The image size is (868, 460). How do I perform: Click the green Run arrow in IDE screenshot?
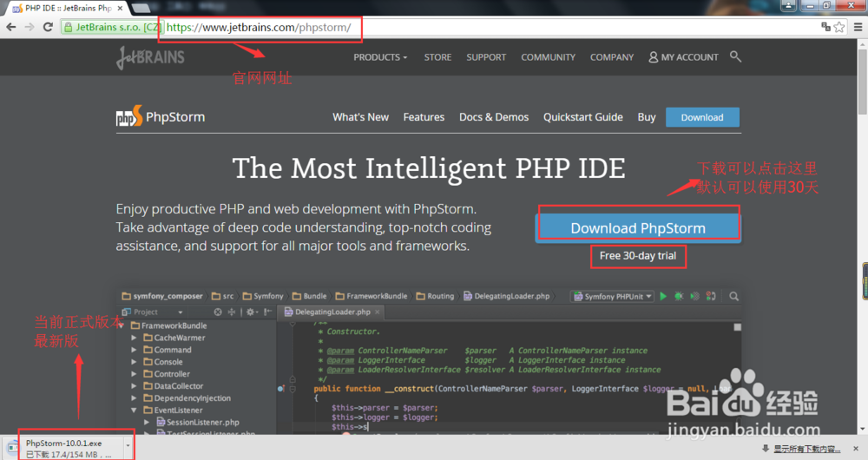click(x=663, y=296)
